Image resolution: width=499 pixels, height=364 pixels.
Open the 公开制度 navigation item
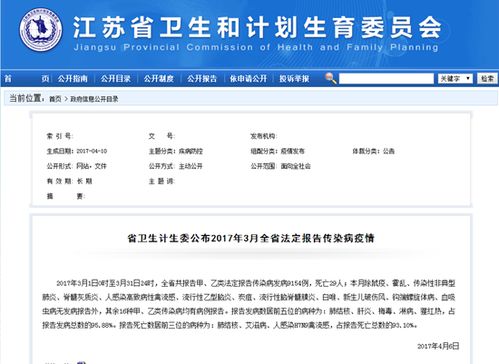click(159, 79)
